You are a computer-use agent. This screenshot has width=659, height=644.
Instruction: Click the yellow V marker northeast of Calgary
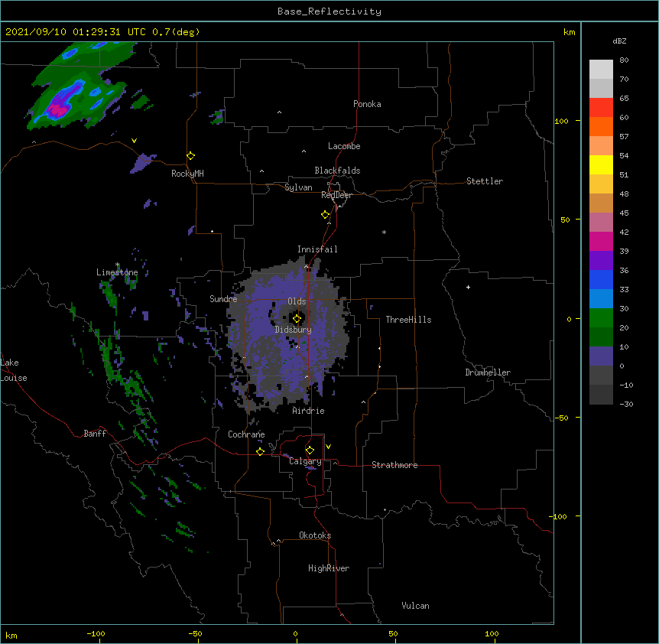pyautogui.click(x=328, y=447)
